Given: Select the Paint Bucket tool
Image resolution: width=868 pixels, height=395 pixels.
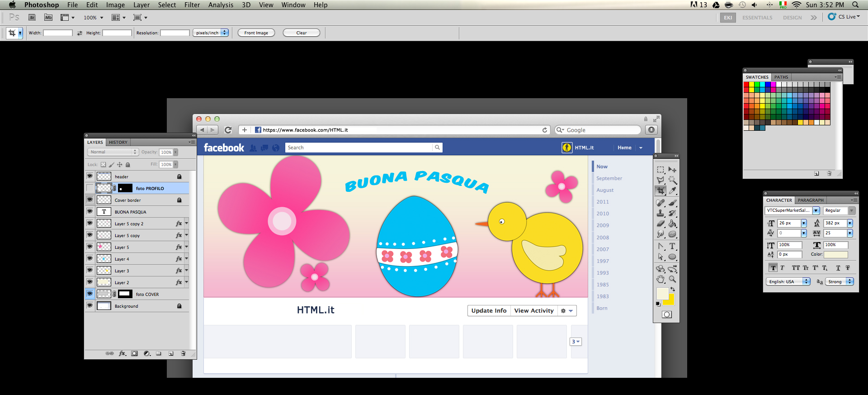Looking at the screenshot, I should point(672,224).
